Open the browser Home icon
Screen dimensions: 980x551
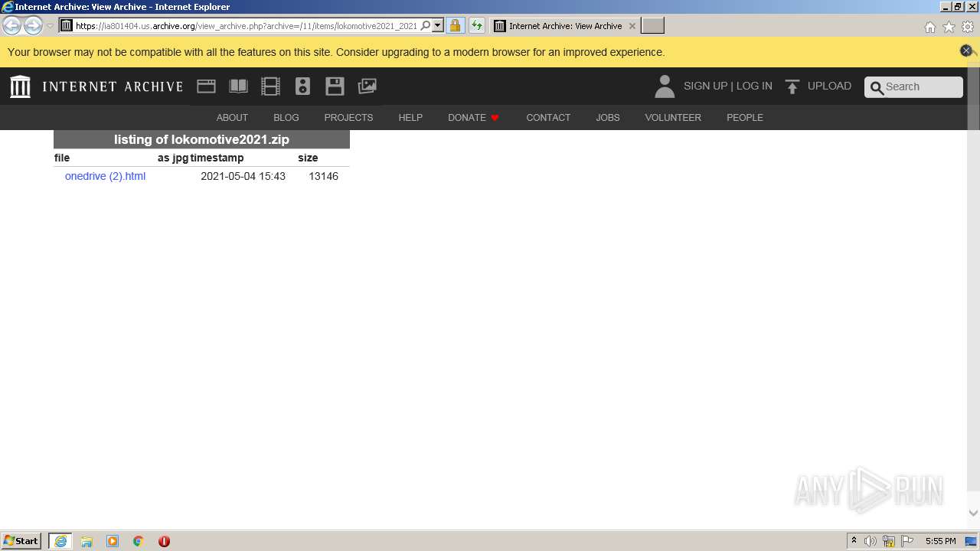coord(929,27)
